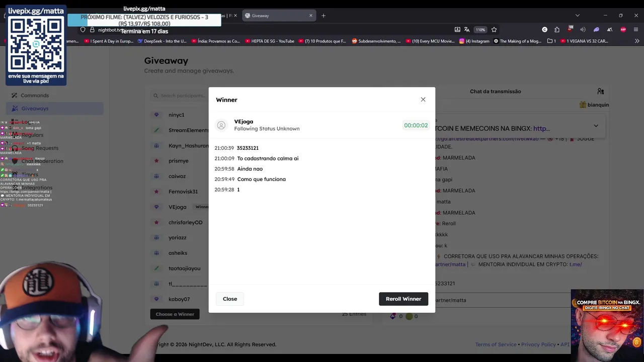
Task: Expand the stream title chevron in chat
Action: click(596, 126)
